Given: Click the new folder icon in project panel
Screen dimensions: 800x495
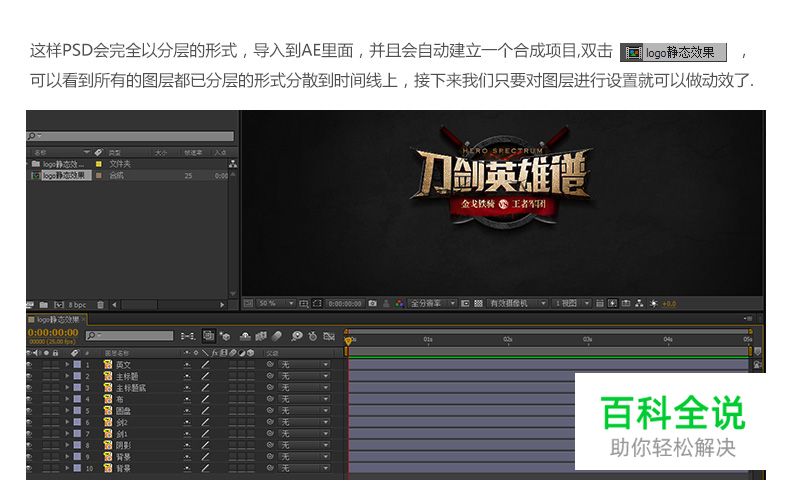Looking at the screenshot, I should (x=44, y=305).
